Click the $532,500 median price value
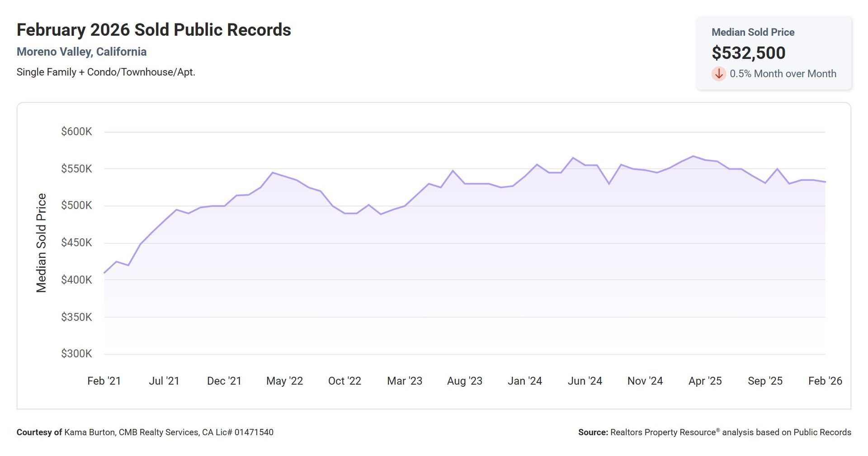The width and height of the screenshot is (868, 456). tap(748, 53)
